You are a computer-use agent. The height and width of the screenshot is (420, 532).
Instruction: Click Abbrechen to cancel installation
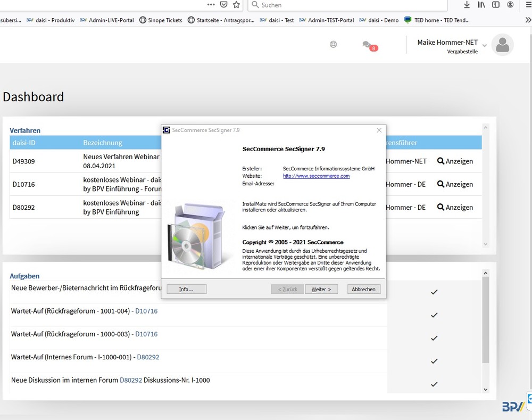coord(363,289)
